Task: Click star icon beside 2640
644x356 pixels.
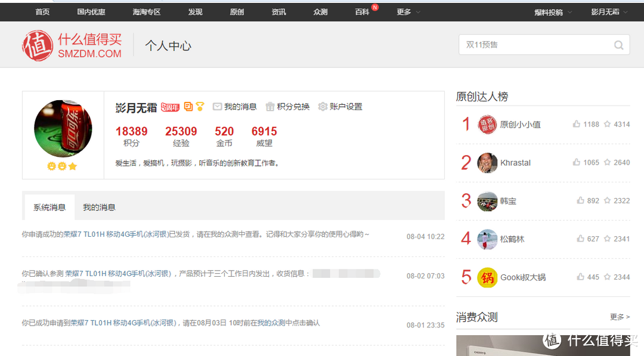Action: coord(607,162)
